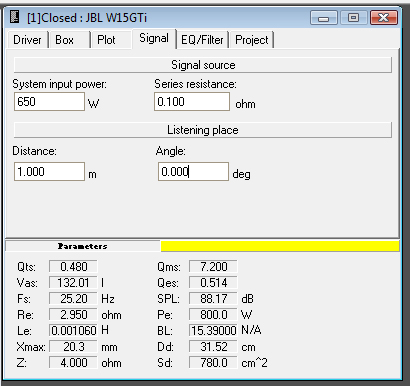Click the Xmax value 20.3
410x386 pixels.
coord(73,347)
